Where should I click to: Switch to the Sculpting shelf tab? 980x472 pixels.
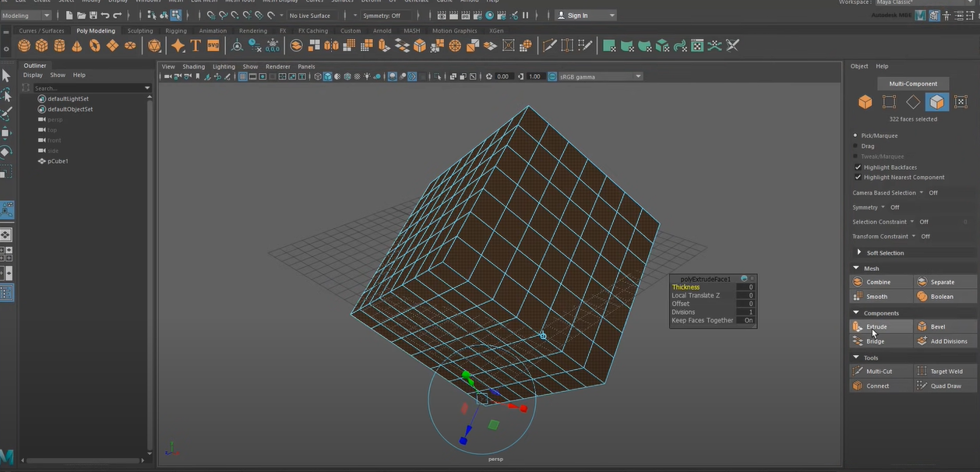pos(140,31)
